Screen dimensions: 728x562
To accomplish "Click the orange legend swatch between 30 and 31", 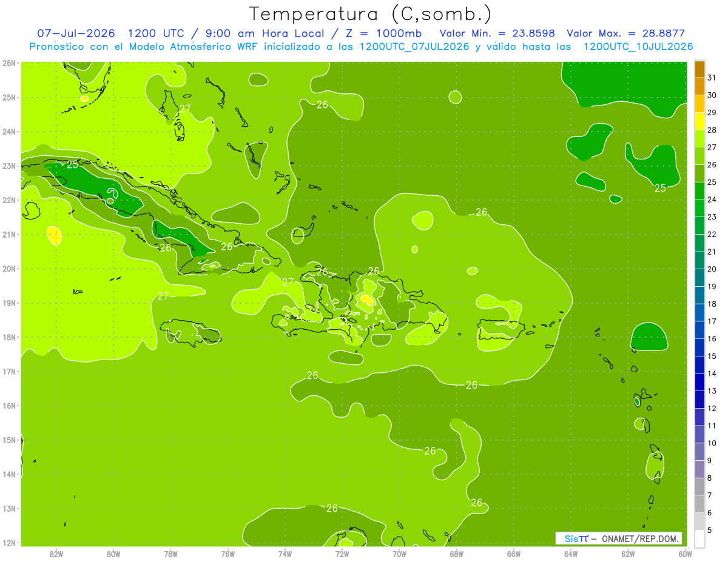I will pos(699,86).
